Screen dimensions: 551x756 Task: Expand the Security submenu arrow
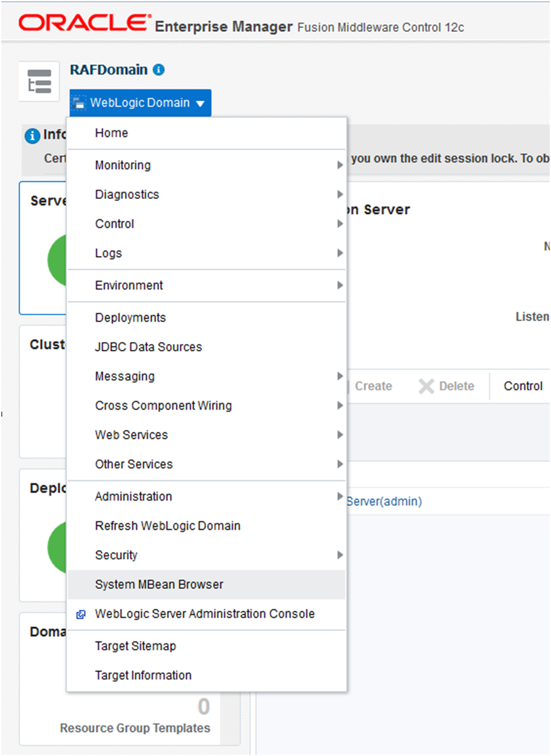coord(340,555)
